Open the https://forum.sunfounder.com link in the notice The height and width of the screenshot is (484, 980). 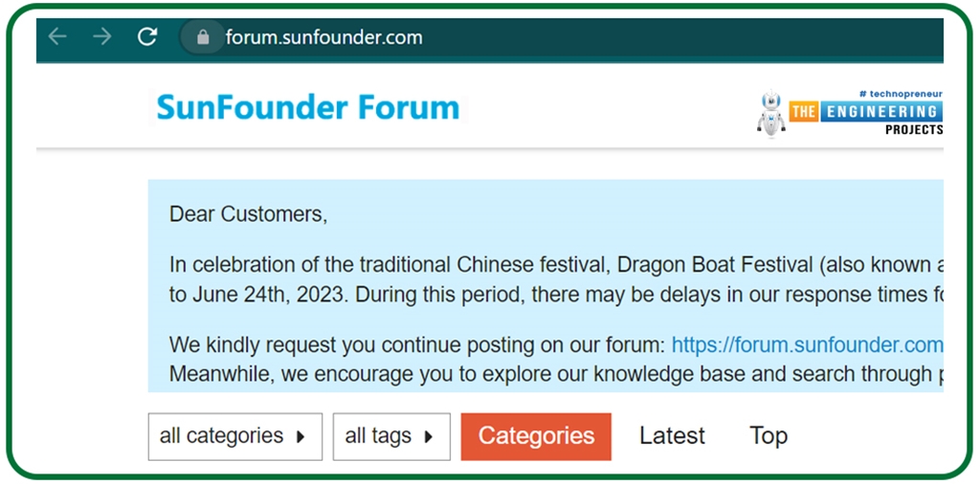pyautogui.click(x=807, y=344)
